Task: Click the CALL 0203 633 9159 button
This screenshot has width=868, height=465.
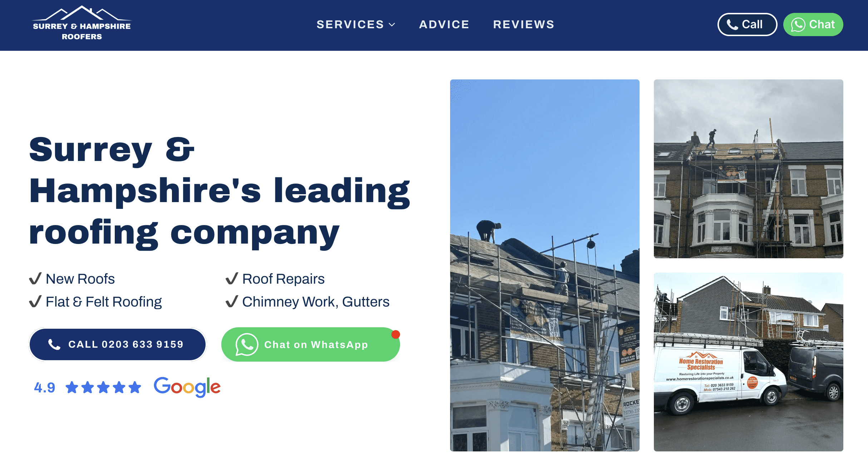Action: coord(118,344)
